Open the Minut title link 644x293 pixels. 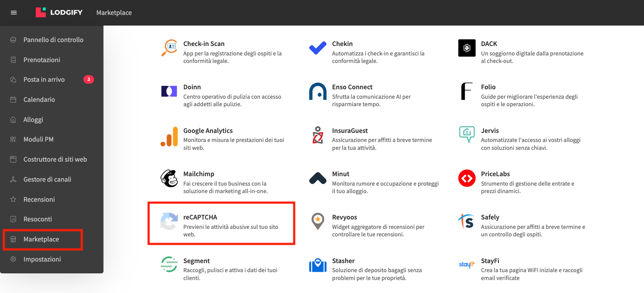click(341, 174)
